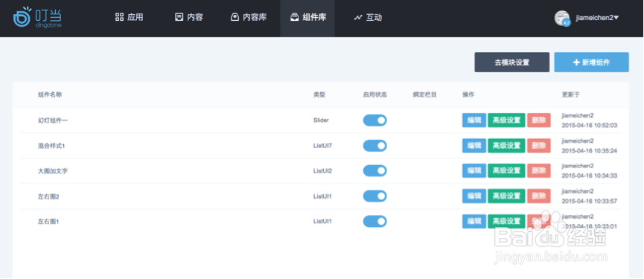Click 编辑 for 幻灯组件一
The width and height of the screenshot is (644, 279).
pos(474,121)
